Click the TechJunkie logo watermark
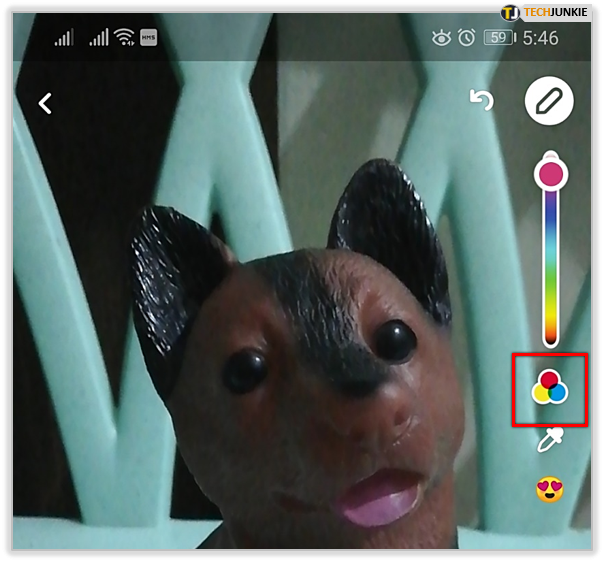604x562 pixels. [x=546, y=13]
